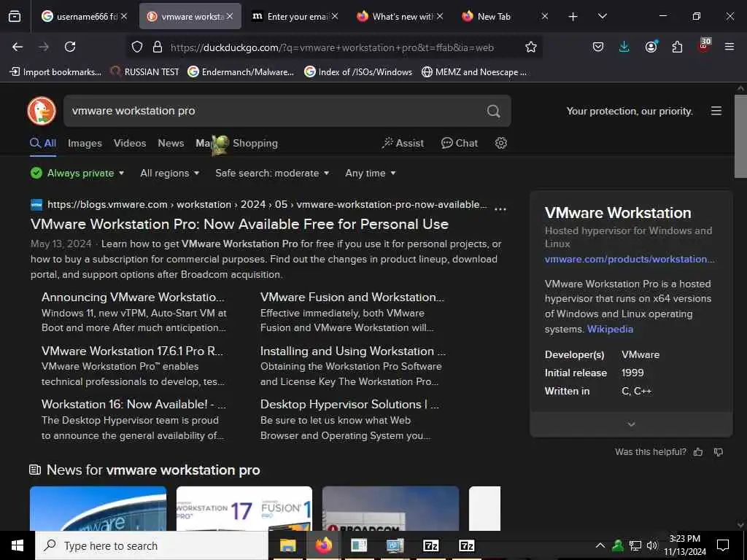Bookmark this page with the star
Image resolution: width=747 pixels, height=560 pixels.
tap(531, 47)
